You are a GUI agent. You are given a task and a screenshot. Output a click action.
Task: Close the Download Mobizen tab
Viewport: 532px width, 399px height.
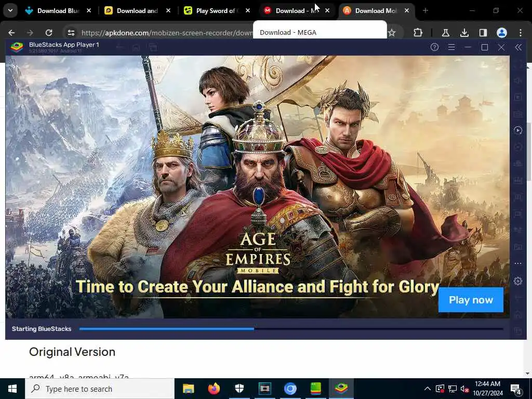click(407, 10)
